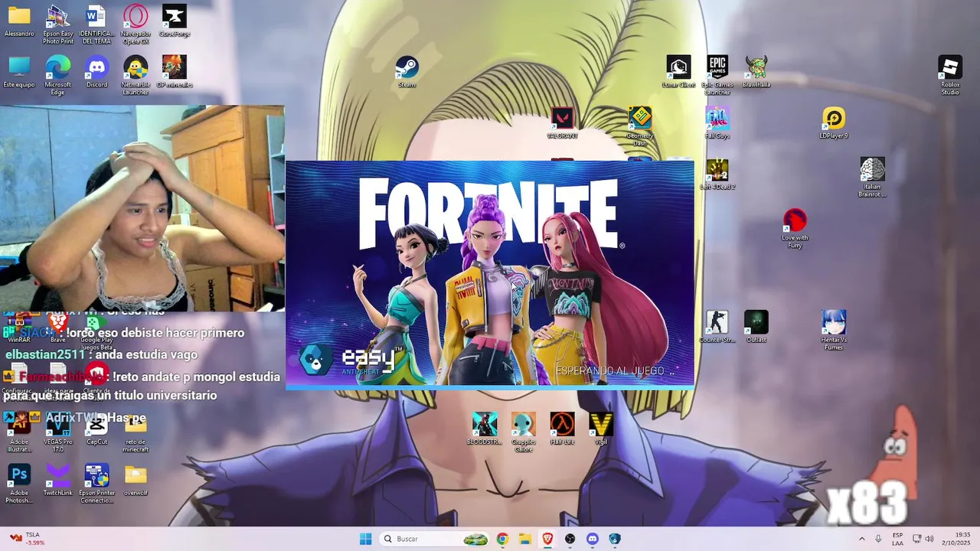Click the Buscar taskbar search box

(436, 539)
